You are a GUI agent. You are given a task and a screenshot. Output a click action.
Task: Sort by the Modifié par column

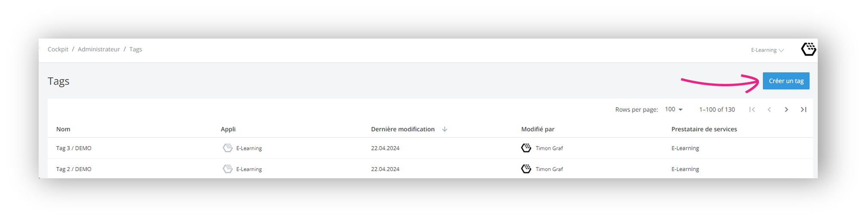538,129
